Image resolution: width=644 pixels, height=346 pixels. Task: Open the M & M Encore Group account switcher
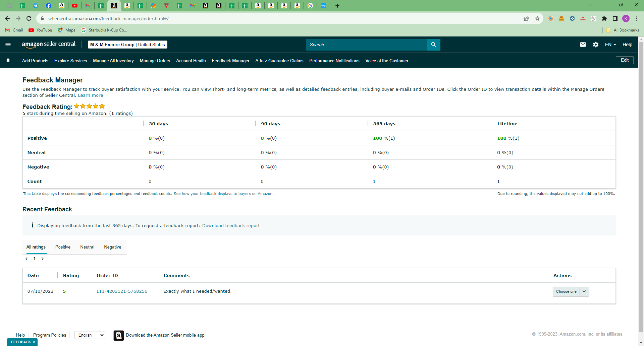tap(127, 45)
